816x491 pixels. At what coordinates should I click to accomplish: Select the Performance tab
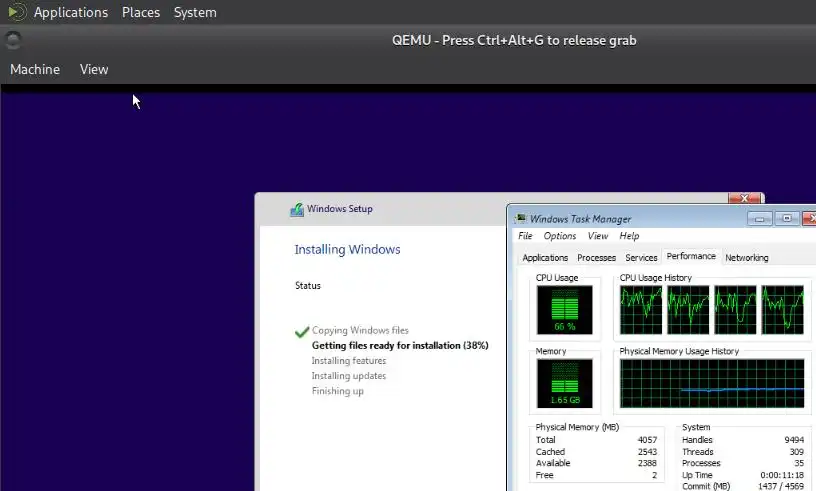click(691, 256)
